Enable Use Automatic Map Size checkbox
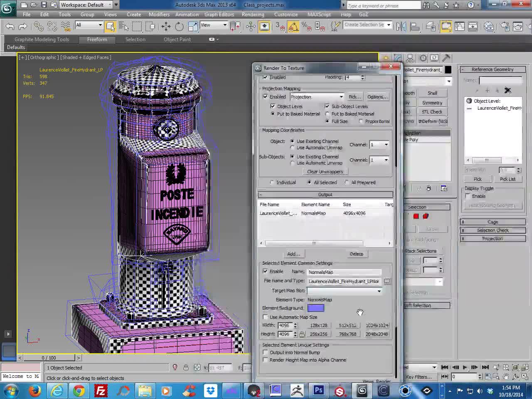 pos(266,317)
